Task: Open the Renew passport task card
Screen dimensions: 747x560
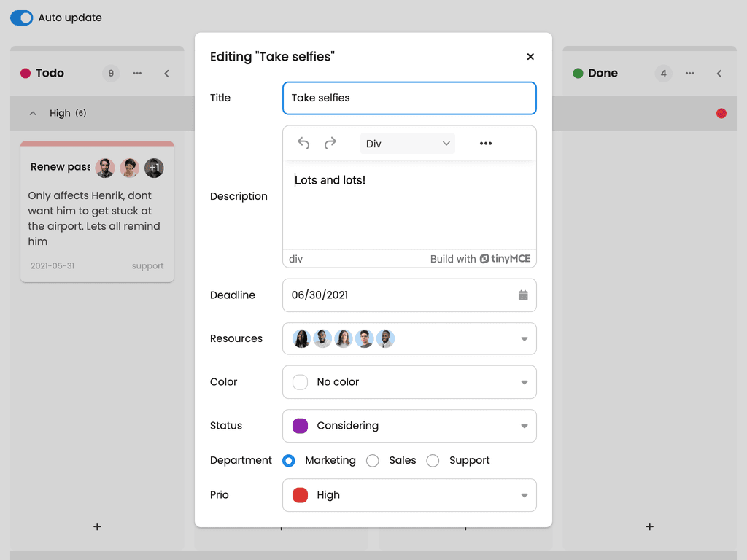Action: [97, 212]
